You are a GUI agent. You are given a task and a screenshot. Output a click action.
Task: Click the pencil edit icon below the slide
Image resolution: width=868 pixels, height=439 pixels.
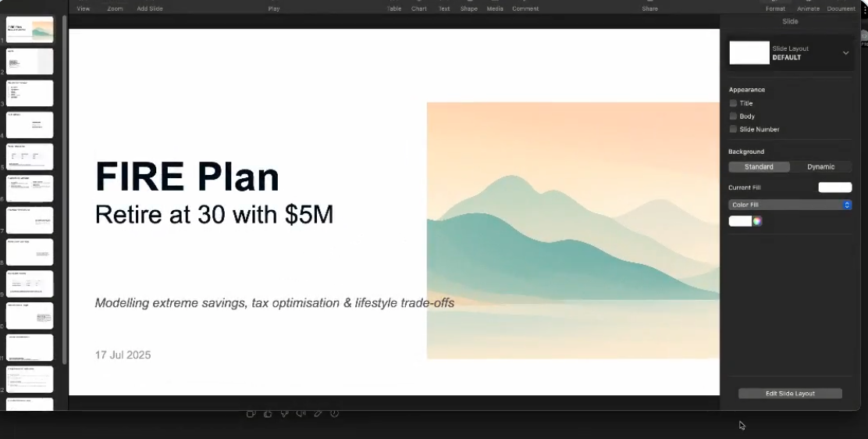click(x=318, y=413)
